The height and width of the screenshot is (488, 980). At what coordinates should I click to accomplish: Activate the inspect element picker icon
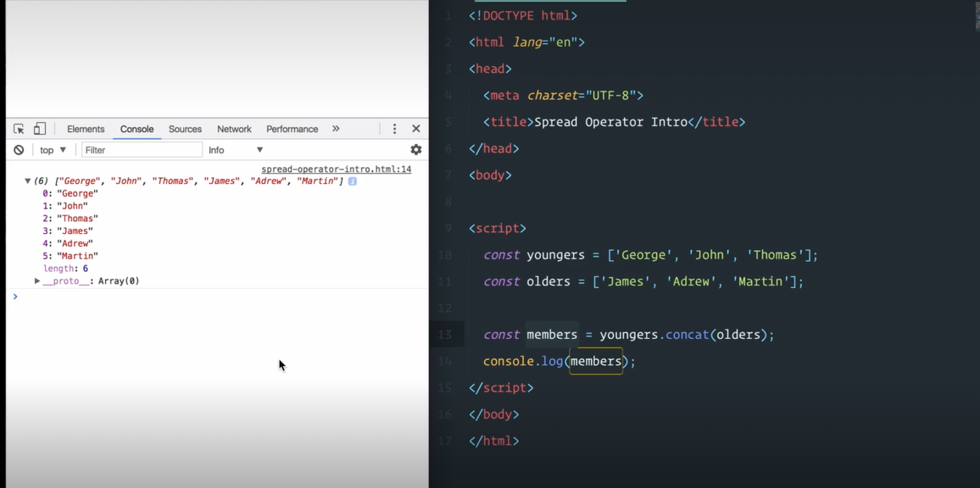[x=19, y=130]
